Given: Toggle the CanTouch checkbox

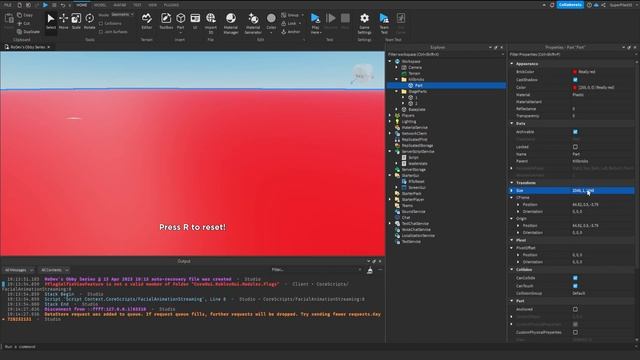Looking at the screenshot, I should tap(575, 286).
